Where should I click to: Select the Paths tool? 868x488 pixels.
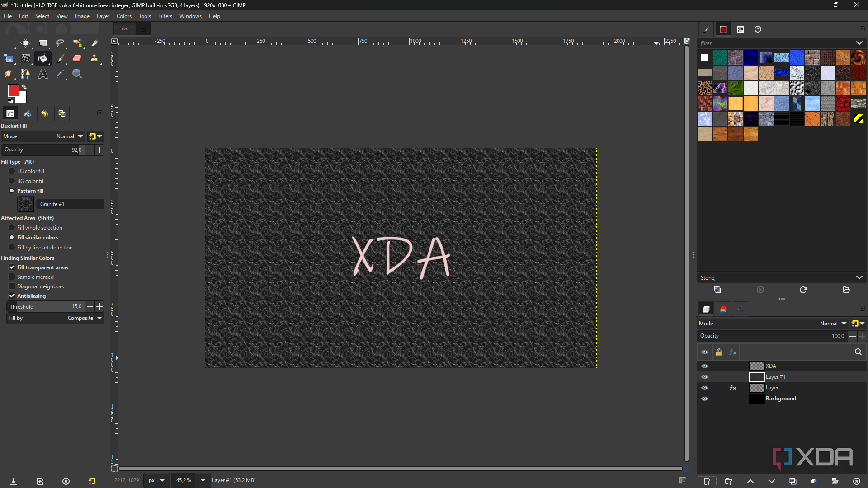click(26, 74)
